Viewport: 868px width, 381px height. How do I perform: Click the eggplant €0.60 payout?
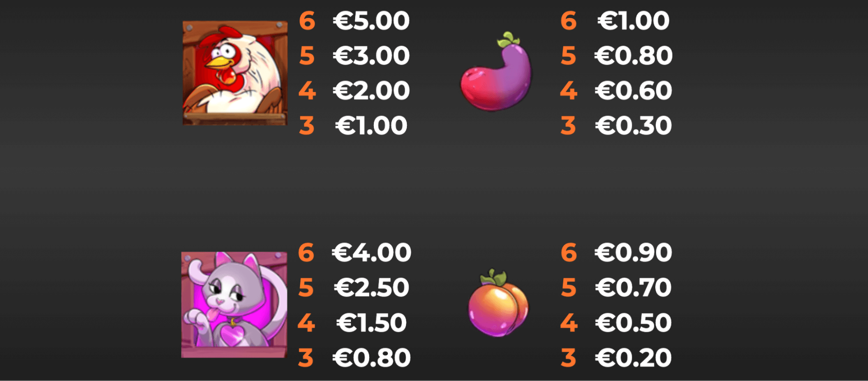pos(634,91)
